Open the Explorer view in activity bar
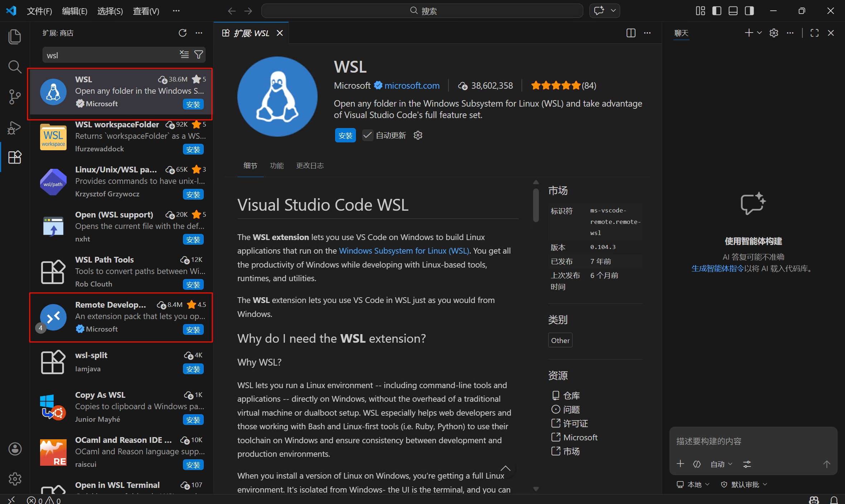 [x=15, y=37]
